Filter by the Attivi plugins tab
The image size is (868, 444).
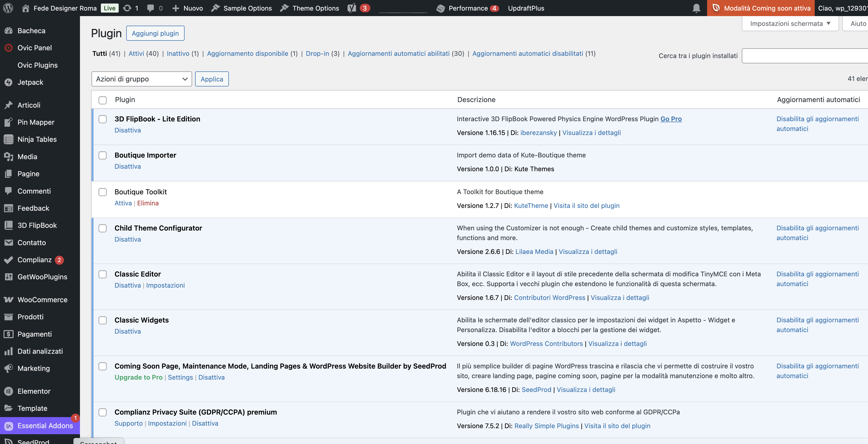(x=136, y=54)
